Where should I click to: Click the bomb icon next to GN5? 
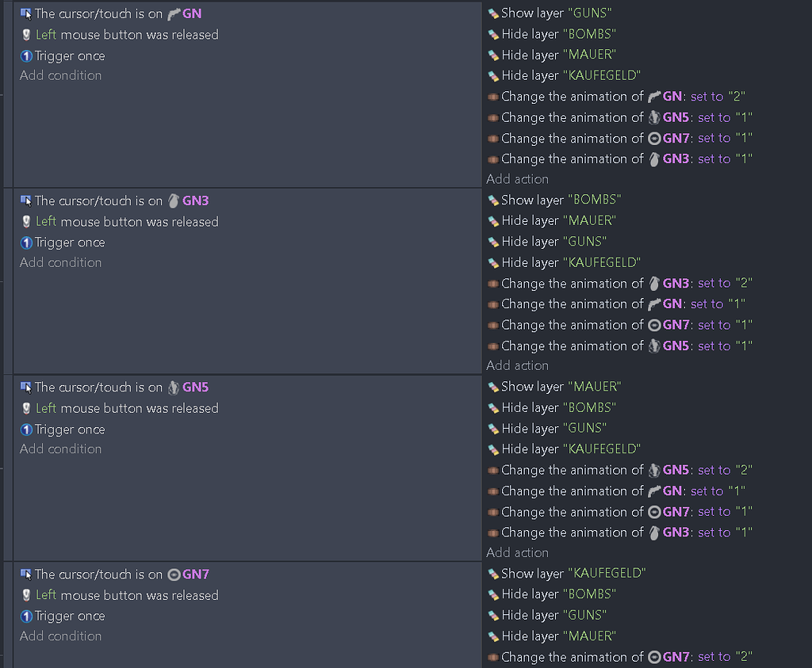click(174, 387)
